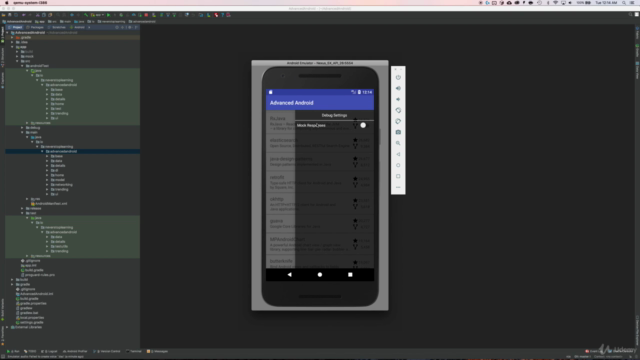This screenshot has width=640, height=360.
Task: Open the emulator extended controls ellipsis
Action: [398, 187]
